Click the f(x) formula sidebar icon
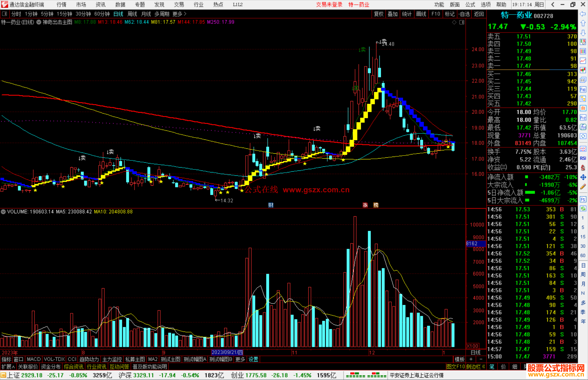 pyautogui.click(x=583, y=127)
